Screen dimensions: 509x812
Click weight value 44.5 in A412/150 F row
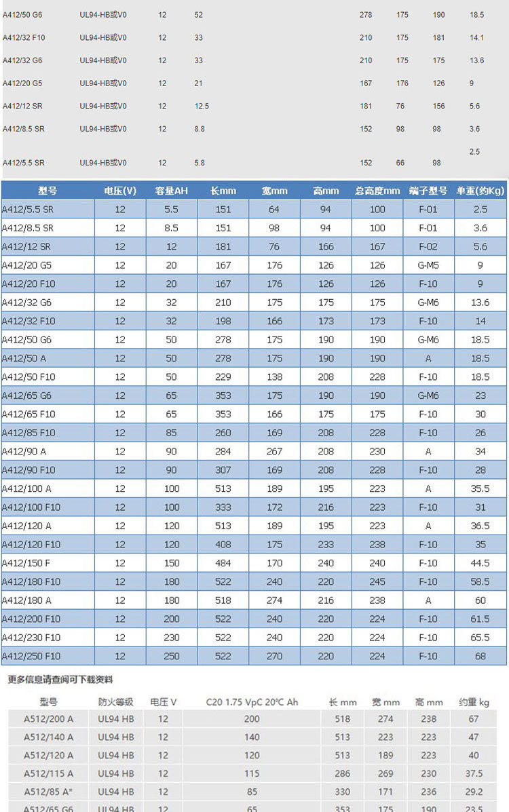click(480, 564)
